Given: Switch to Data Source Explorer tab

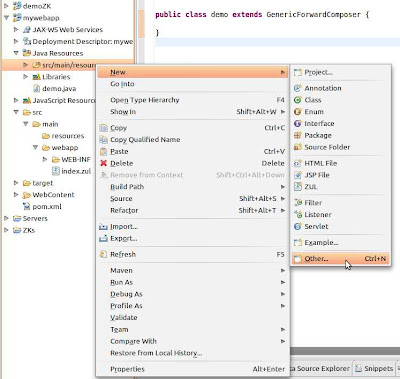Looking at the screenshot, I should pyautogui.click(x=321, y=369).
